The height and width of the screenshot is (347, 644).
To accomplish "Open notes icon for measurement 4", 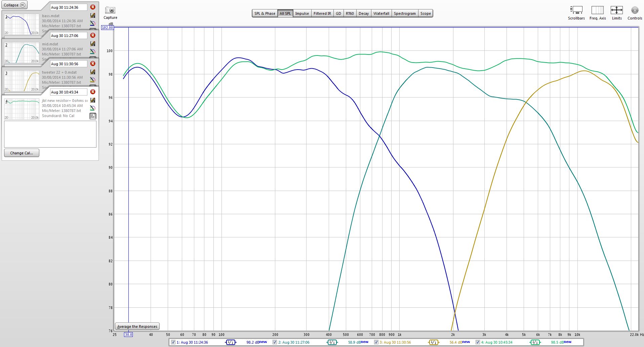I will coord(93,116).
